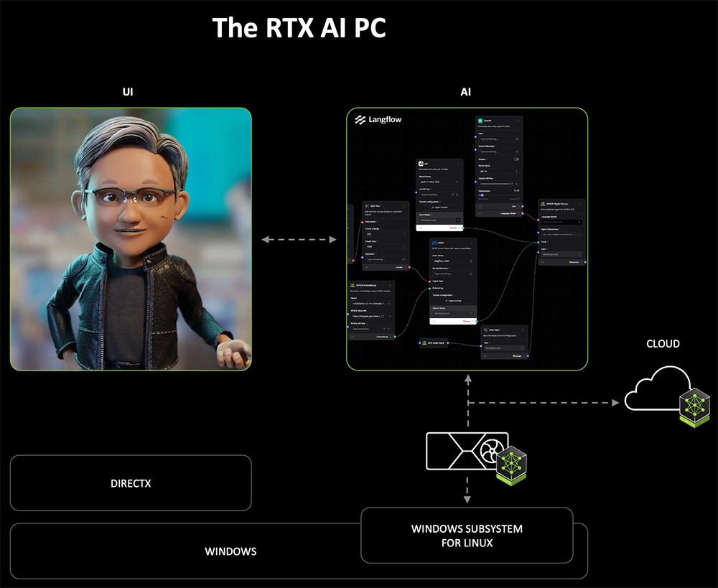Click the FAISS Index Name input field
This screenshot has height=588, width=718.
tap(452, 261)
